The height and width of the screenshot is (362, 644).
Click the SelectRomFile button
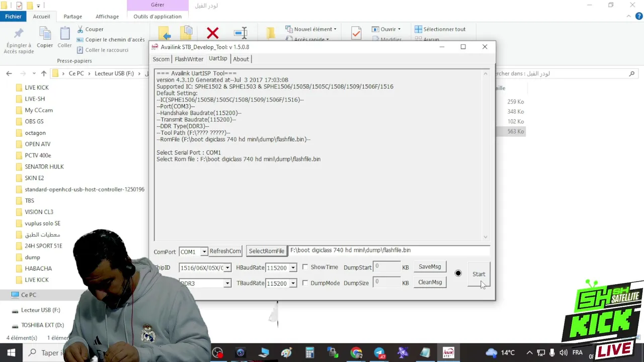pos(266,251)
